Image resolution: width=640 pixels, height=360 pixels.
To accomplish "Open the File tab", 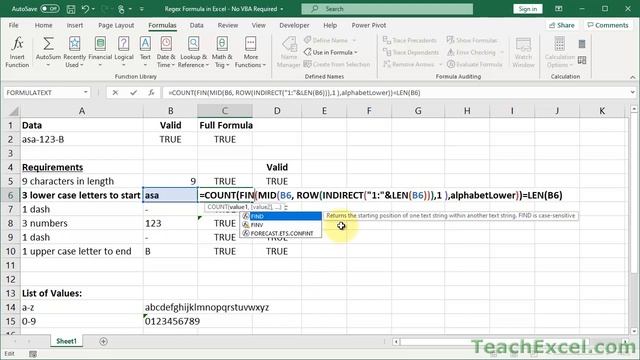I will [x=13, y=25].
